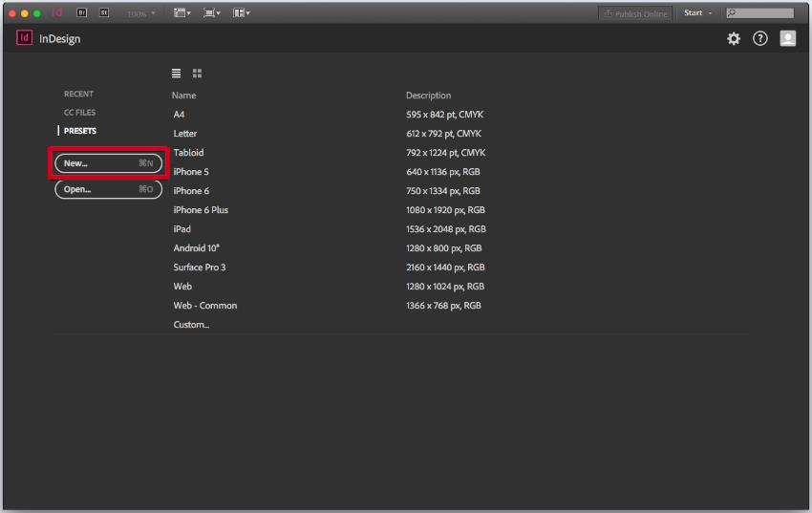Image resolution: width=812 pixels, height=513 pixels.
Task: Choose the Web - Common preset
Action: [205, 306]
